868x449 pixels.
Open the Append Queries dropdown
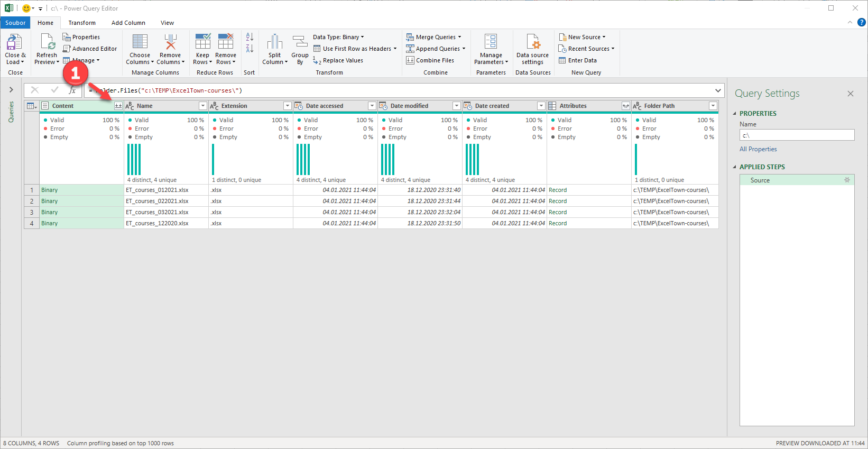tap(436, 49)
